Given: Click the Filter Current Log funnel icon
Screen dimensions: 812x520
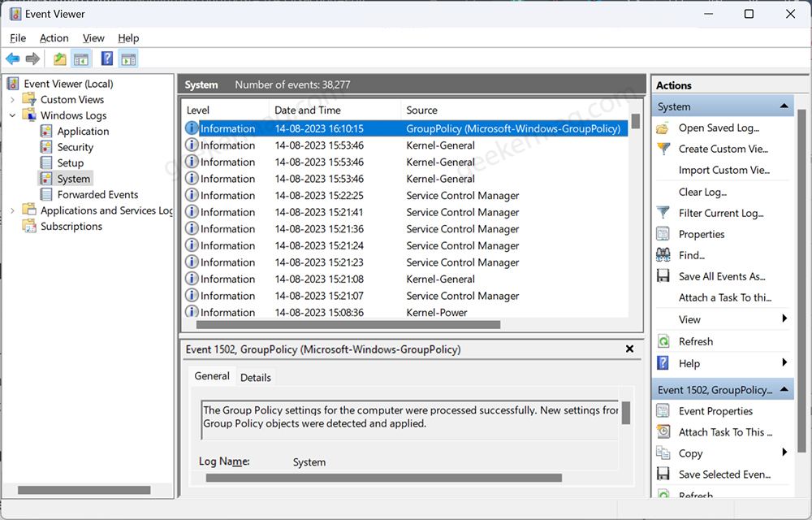Looking at the screenshot, I should pyautogui.click(x=663, y=213).
